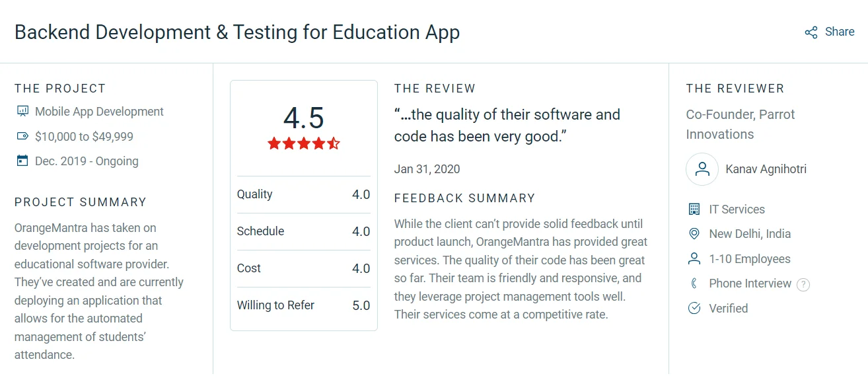Click the red star rating

coord(303,143)
